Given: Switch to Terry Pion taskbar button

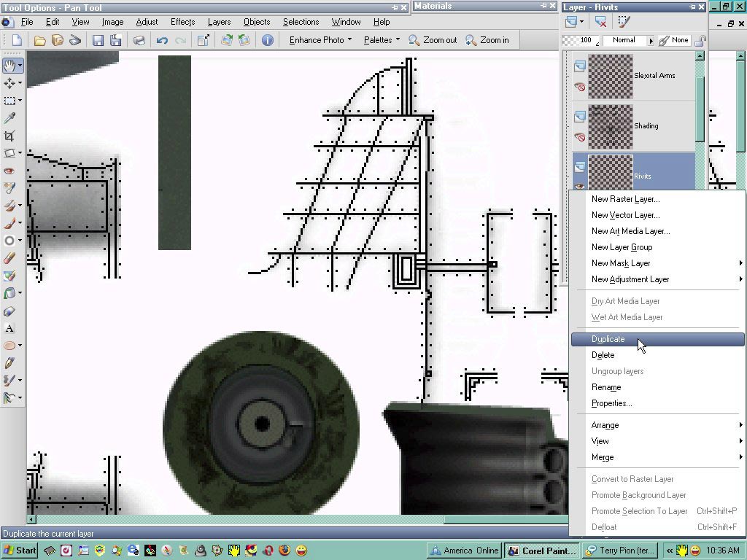Looking at the screenshot, I should pyautogui.click(x=621, y=551).
